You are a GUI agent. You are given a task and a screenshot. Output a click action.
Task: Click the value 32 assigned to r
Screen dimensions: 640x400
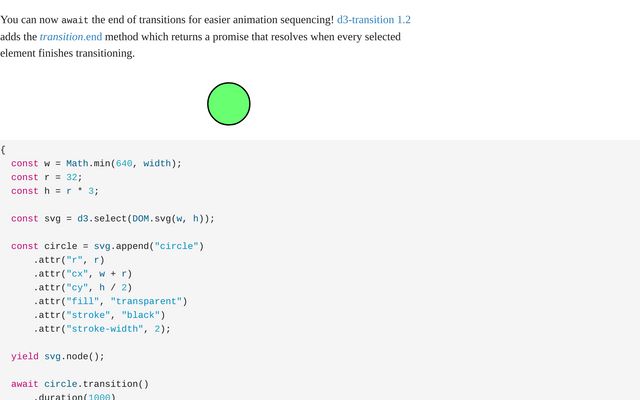click(x=72, y=177)
